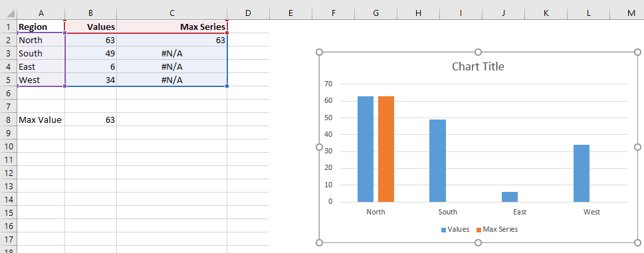This screenshot has width=644, height=253.
Task: Select column B header
Action: pos(91,13)
